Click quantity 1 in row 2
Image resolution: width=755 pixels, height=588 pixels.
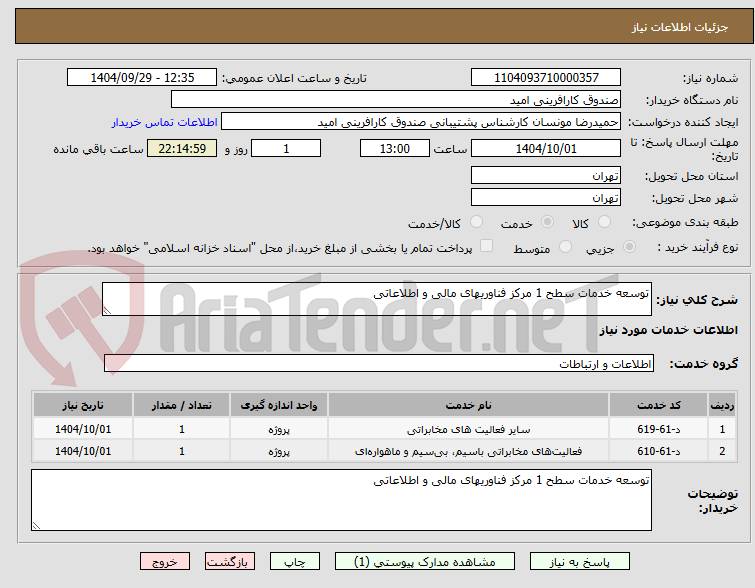point(182,451)
